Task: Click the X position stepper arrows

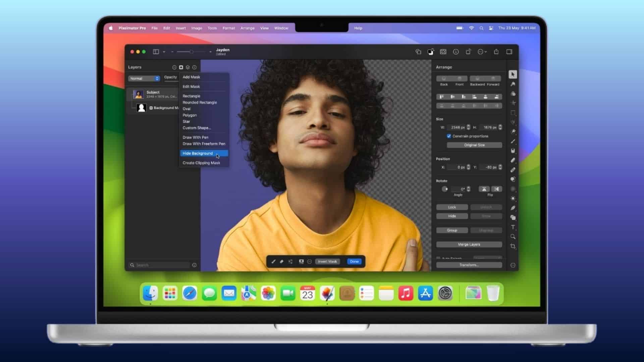Action: [469, 167]
